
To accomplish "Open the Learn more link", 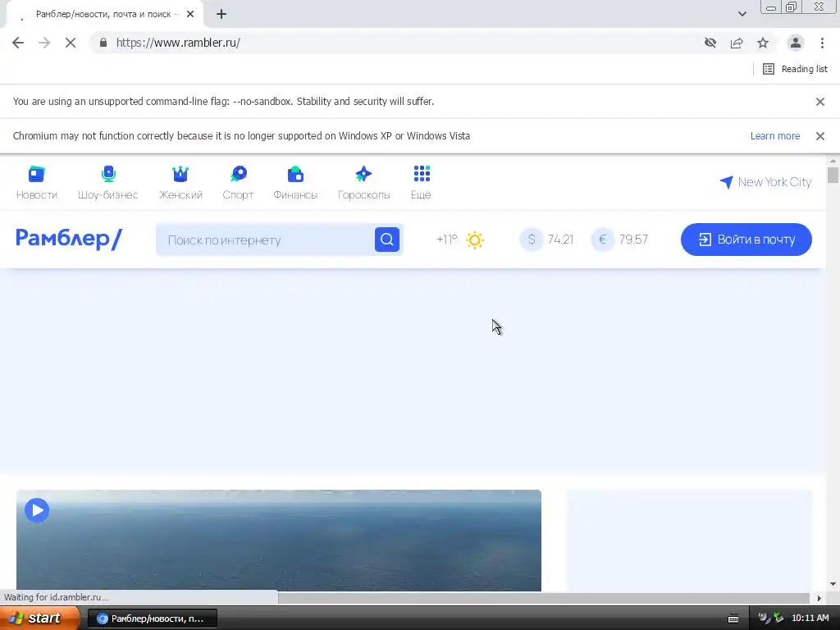I will pyautogui.click(x=774, y=136).
